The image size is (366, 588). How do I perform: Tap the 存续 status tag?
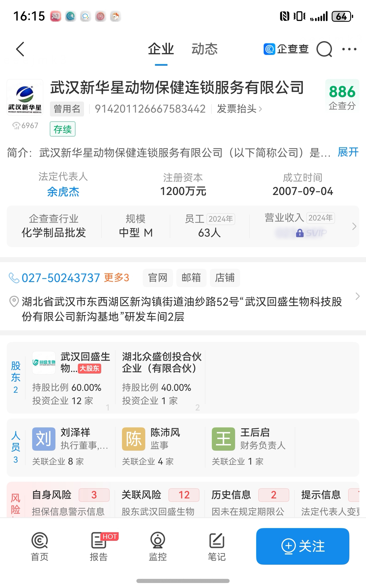[63, 129]
